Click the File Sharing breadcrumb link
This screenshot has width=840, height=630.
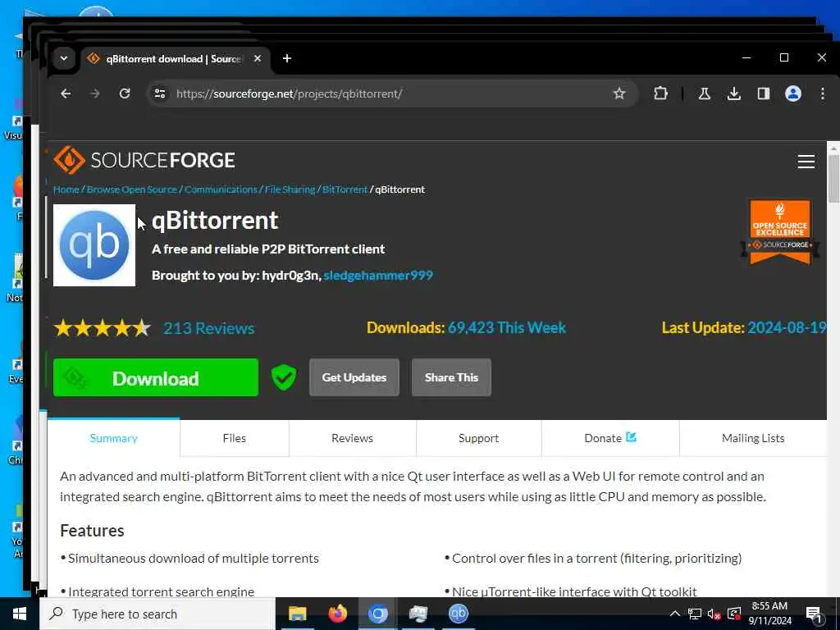[x=290, y=189]
